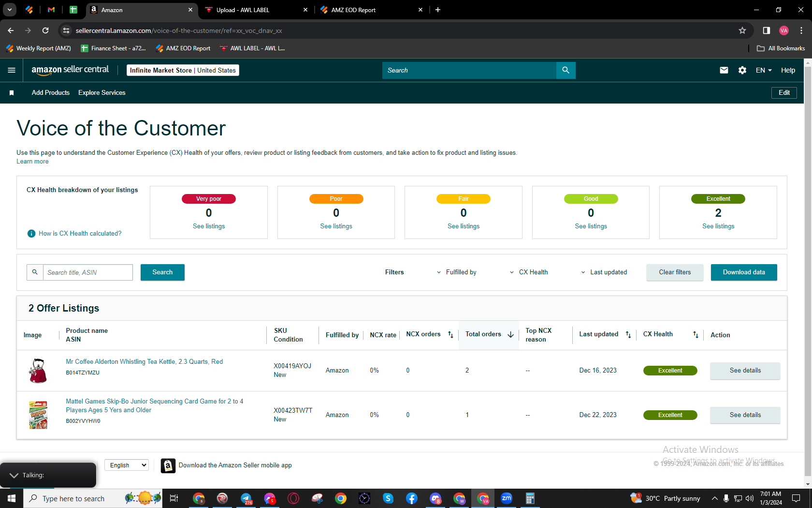The image size is (812, 508).
Task: Open Weekly Report (AMZ) bookmark
Action: [x=39, y=48]
